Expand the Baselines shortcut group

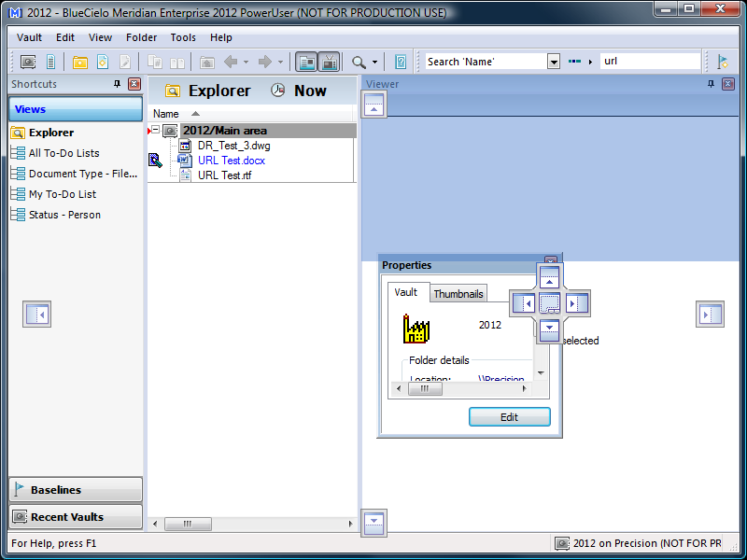[76, 489]
